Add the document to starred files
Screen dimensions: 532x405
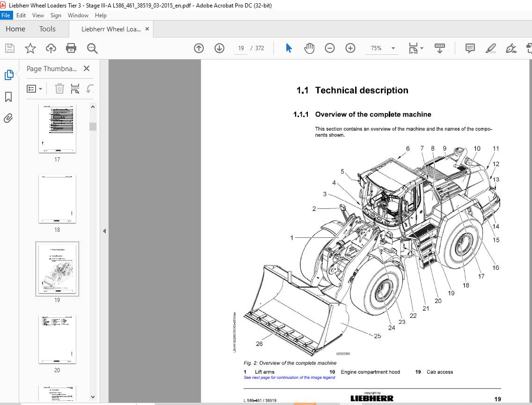point(30,48)
